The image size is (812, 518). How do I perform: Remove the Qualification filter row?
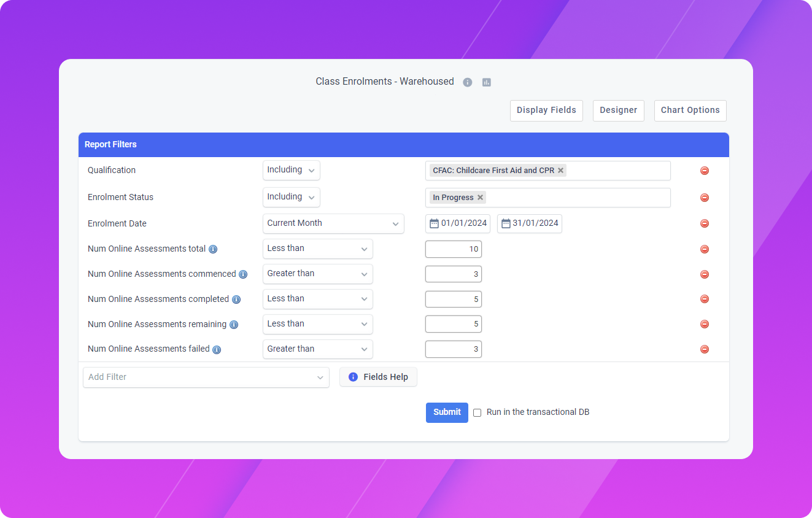(704, 170)
